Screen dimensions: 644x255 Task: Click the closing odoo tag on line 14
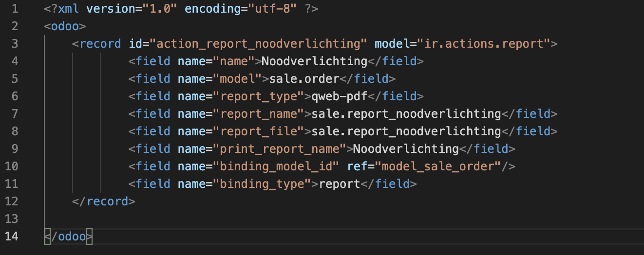(x=68, y=236)
